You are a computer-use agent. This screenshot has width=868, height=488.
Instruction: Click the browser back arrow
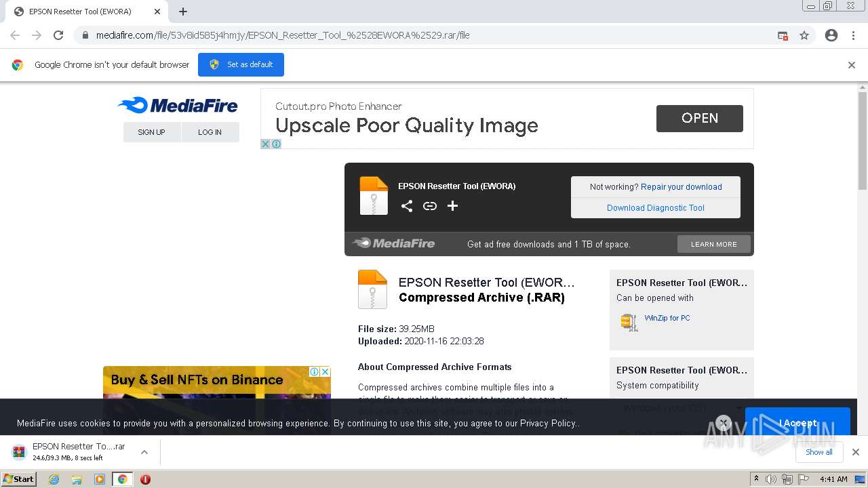click(x=15, y=35)
